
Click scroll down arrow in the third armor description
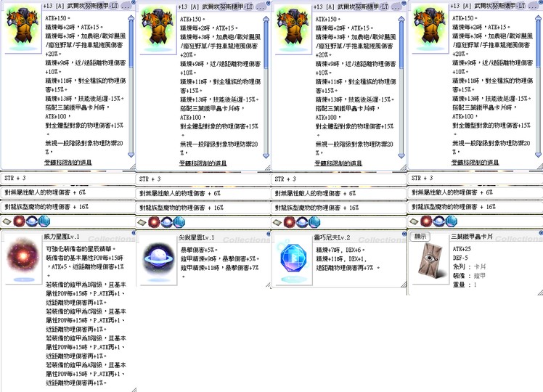click(401, 155)
